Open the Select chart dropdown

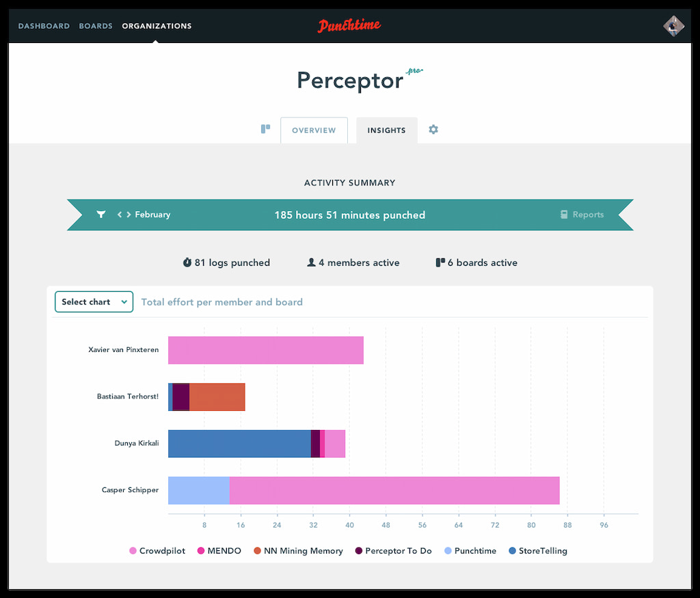pyautogui.click(x=94, y=301)
